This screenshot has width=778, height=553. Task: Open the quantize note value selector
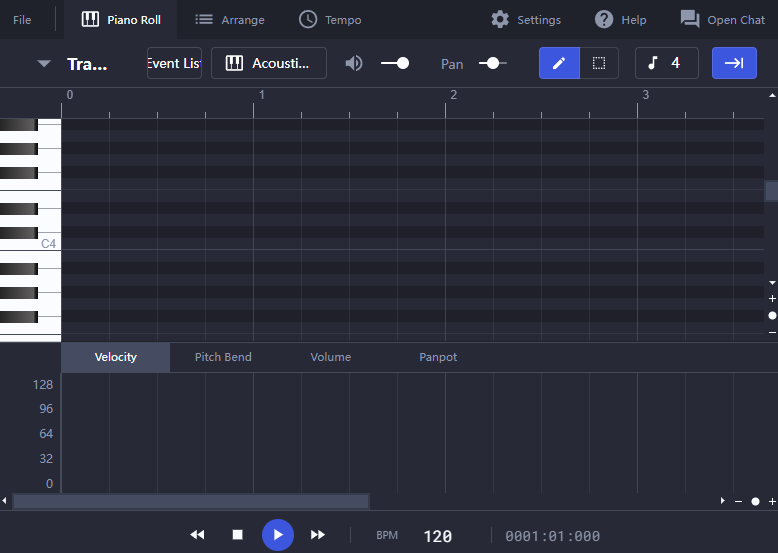[666, 63]
